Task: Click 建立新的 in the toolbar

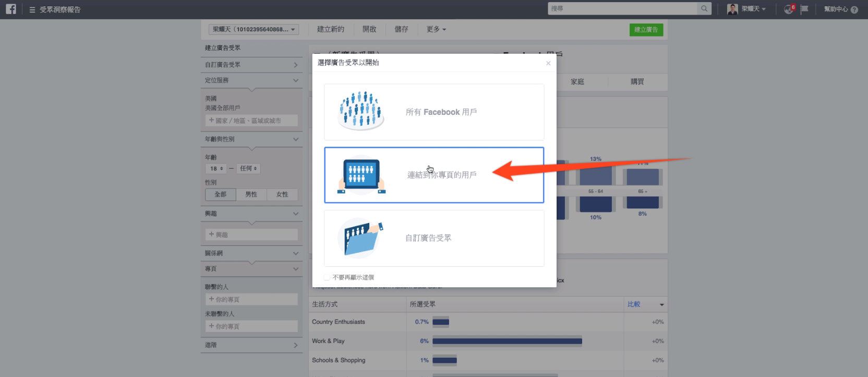Action: click(331, 29)
